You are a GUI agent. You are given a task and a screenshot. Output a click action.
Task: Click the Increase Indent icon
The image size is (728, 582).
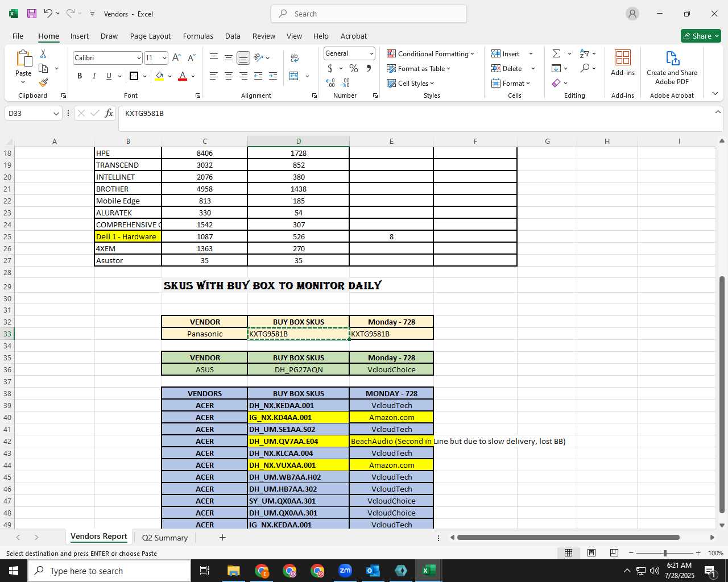click(273, 76)
